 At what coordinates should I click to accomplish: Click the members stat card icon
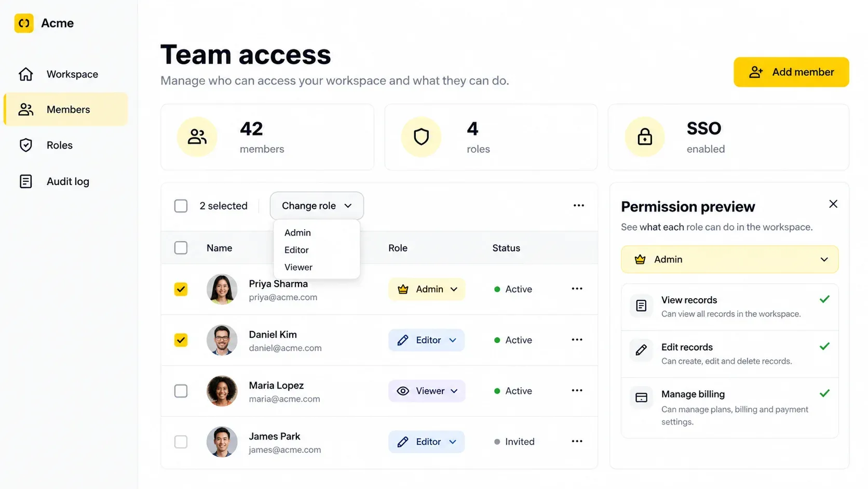tap(197, 137)
